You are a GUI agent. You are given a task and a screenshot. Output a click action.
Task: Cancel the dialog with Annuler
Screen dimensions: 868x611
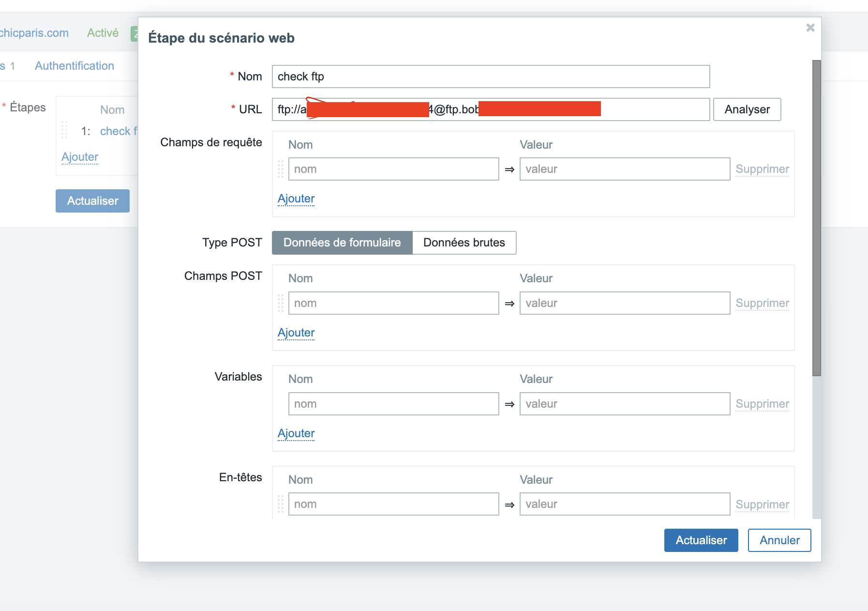coord(779,540)
